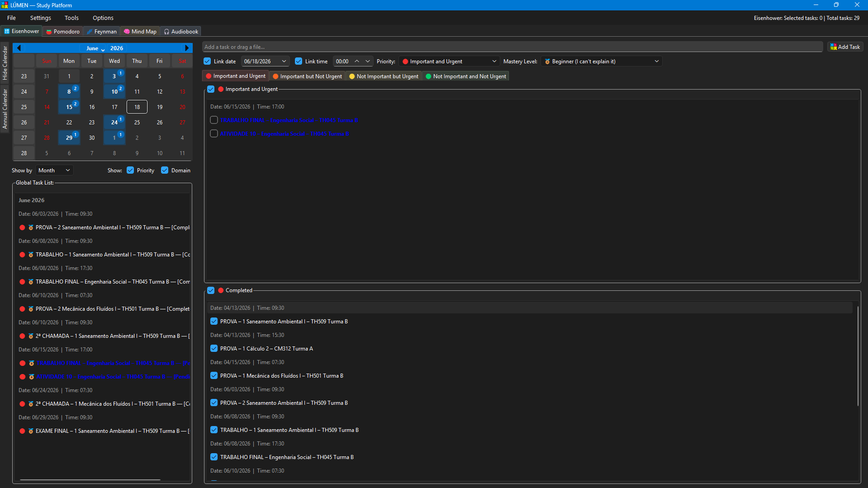Open the Tools menu
The width and height of the screenshot is (868, 488).
(71, 18)
